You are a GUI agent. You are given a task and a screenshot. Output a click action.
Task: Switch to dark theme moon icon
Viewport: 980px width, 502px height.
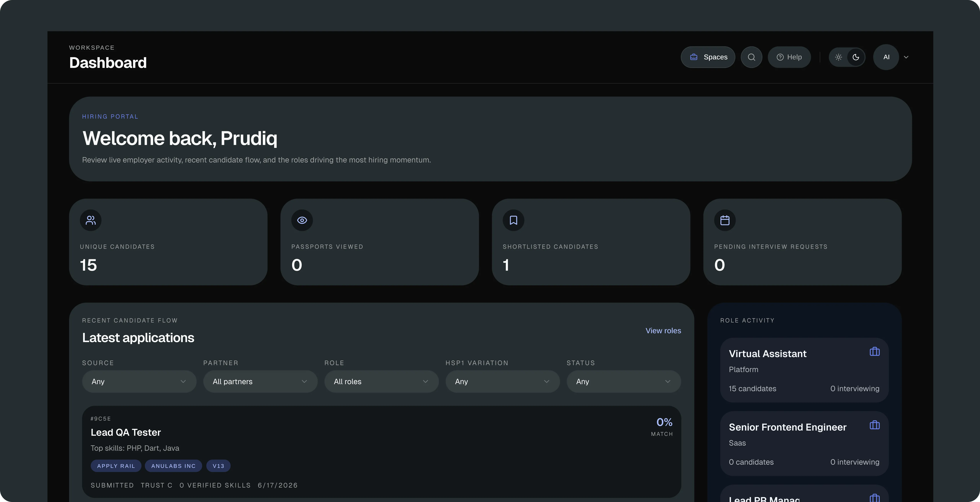[x=856, y=57]
